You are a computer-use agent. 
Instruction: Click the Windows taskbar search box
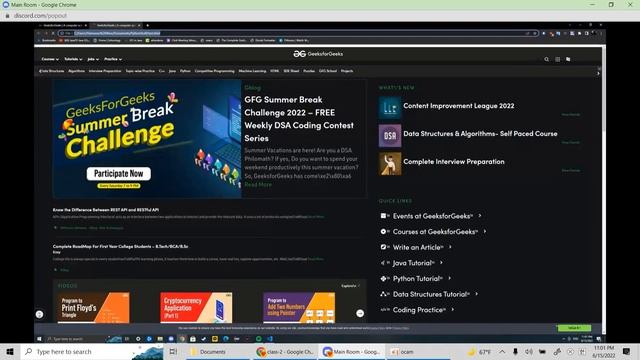[92, 351]
